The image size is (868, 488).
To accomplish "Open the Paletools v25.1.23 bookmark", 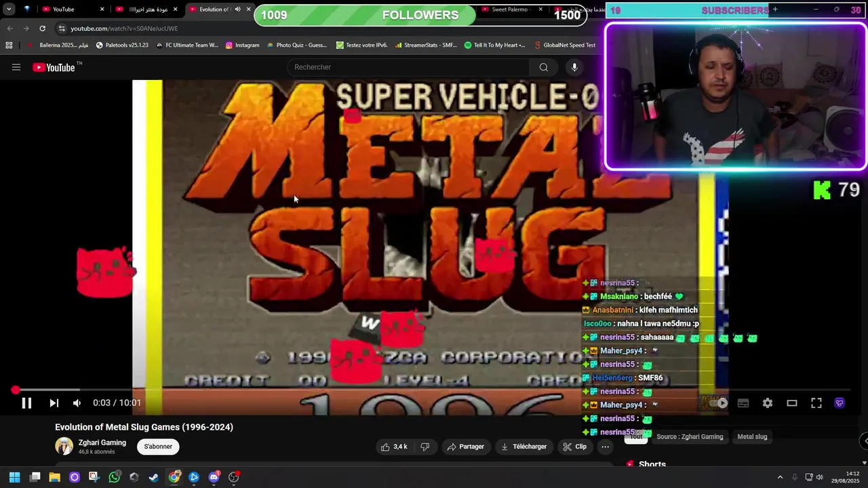I will coord(122,45).
